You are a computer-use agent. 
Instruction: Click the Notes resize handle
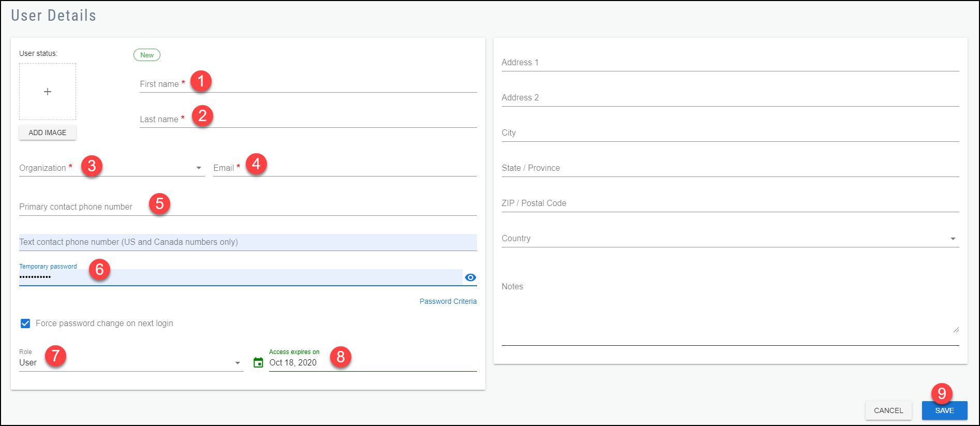956,330
